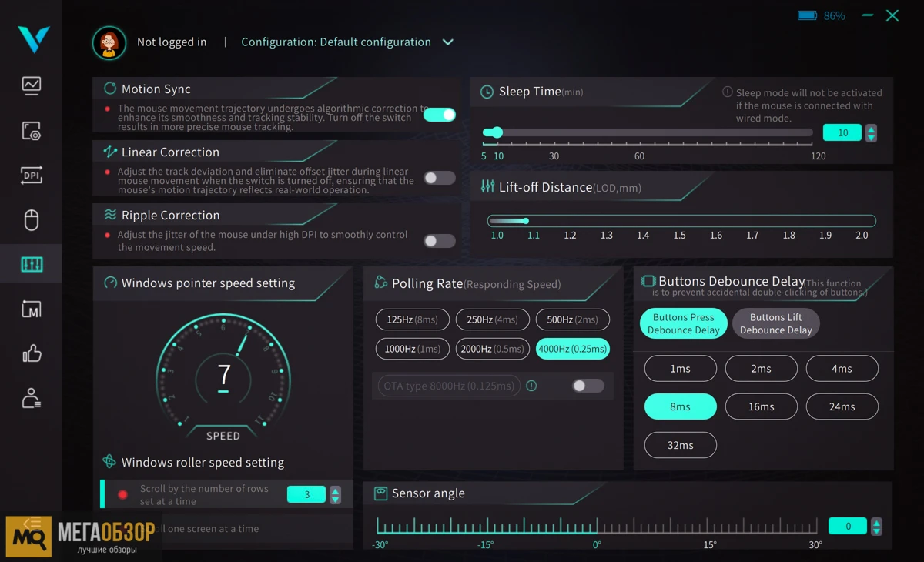Click the thumbs-up feedback sidebar icon
The image size is (924, 562).
coord(31,353)
